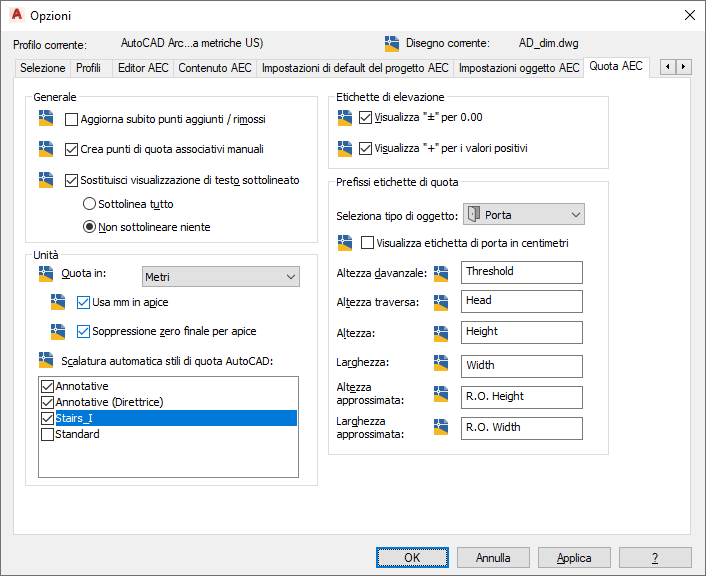Uncheck Annotative dimension style
The width and height of the screenshot is (706, 576).
coord(47,386)
